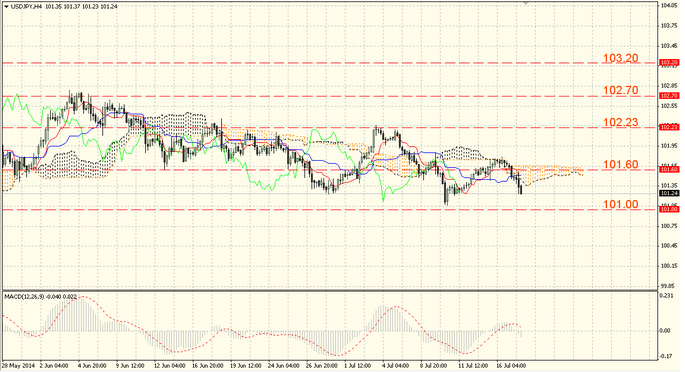Click the gray chart shift marker at top
Screen dimensions: 685x372
(x=526, y=3)
